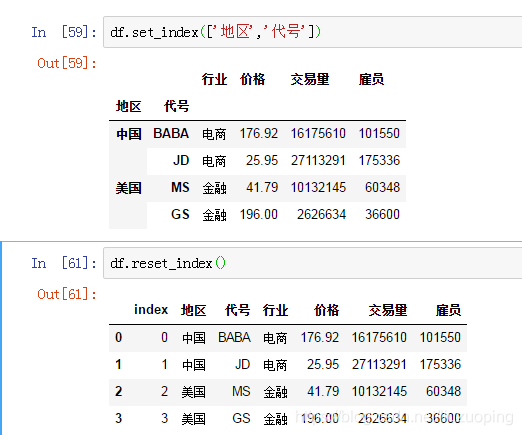This screenshot has height=435, width=522.
Task: Click 美国 in row 2 of second table
Action: [x=194, y=392]
